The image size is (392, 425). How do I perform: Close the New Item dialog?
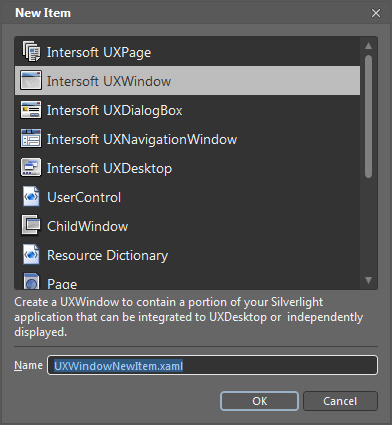tap(376, 13)
